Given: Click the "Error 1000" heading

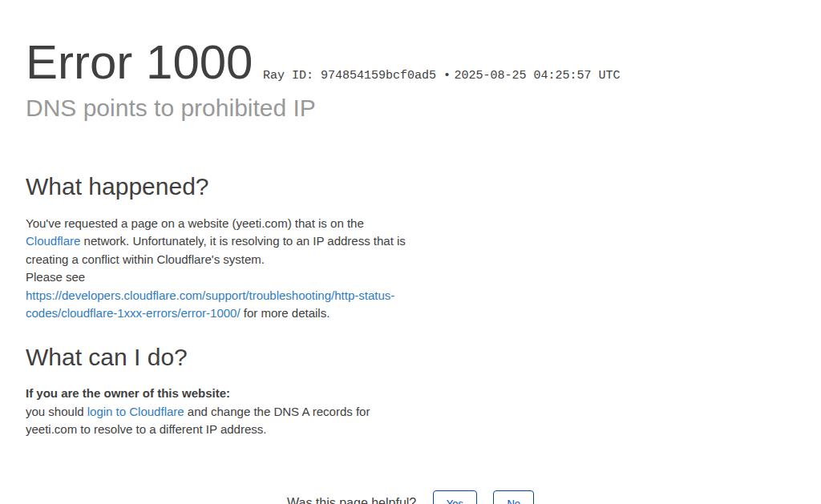Looking at the screenshot, I should pos(140,62).
